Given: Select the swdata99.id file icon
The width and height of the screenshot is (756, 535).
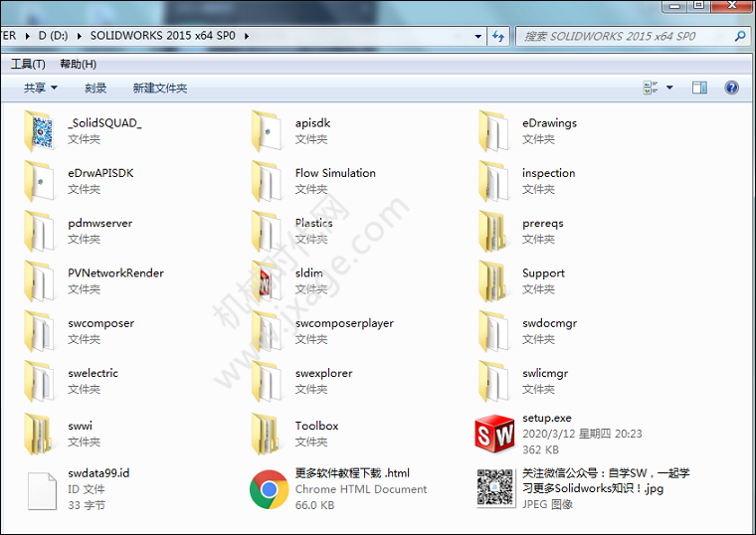Looking at the screenshot, I should pyautogui.click(x=42, y=490).
